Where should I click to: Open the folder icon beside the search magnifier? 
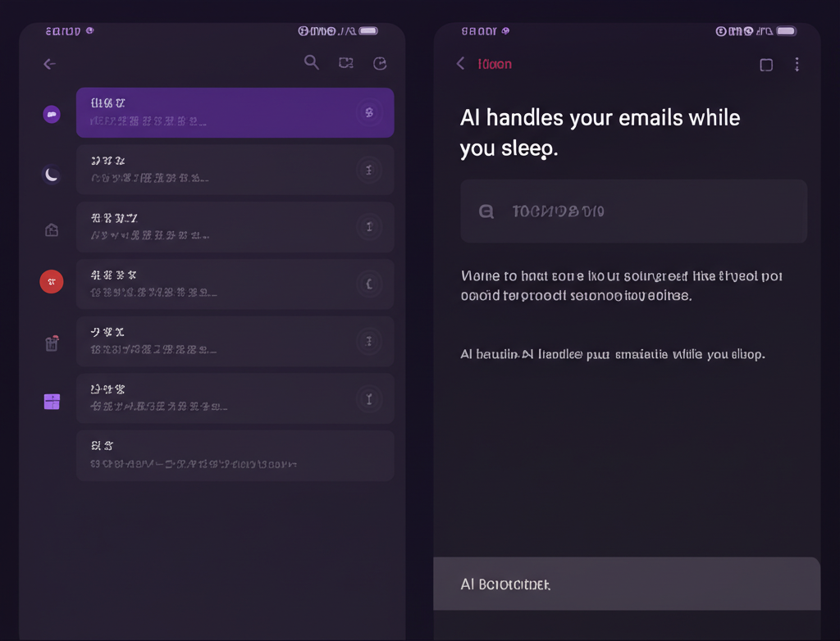[345, 63]
